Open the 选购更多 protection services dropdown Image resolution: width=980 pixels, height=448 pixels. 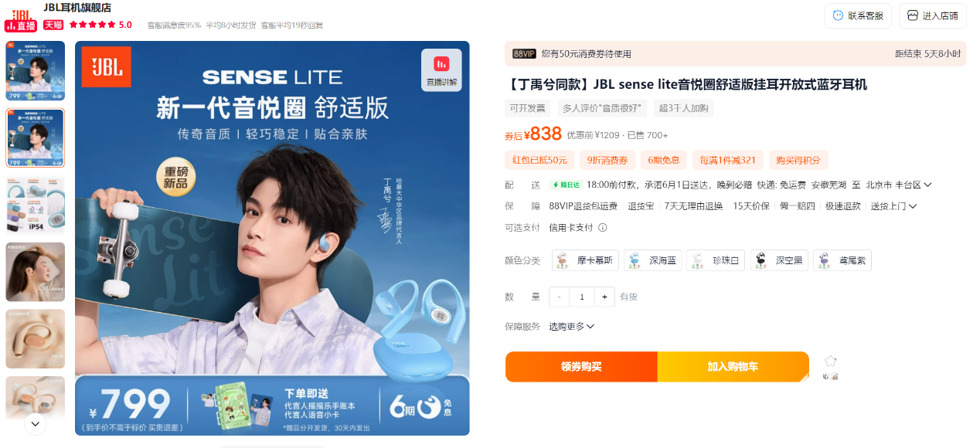tap(571, 327)
